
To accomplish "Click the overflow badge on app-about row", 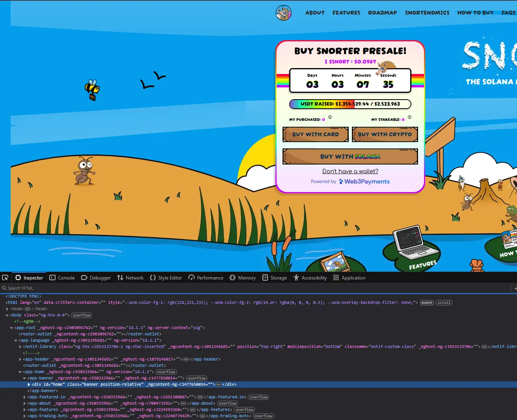I will tap(228, 403).
